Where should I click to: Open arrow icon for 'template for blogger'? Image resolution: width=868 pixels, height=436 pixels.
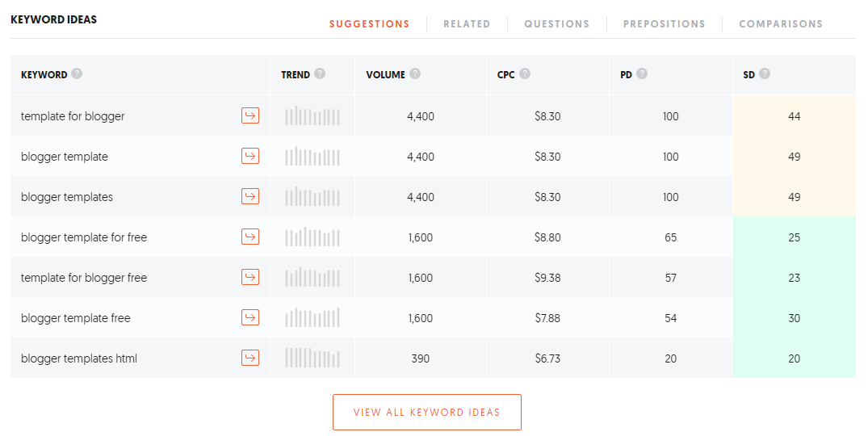[x=250, y=115]
